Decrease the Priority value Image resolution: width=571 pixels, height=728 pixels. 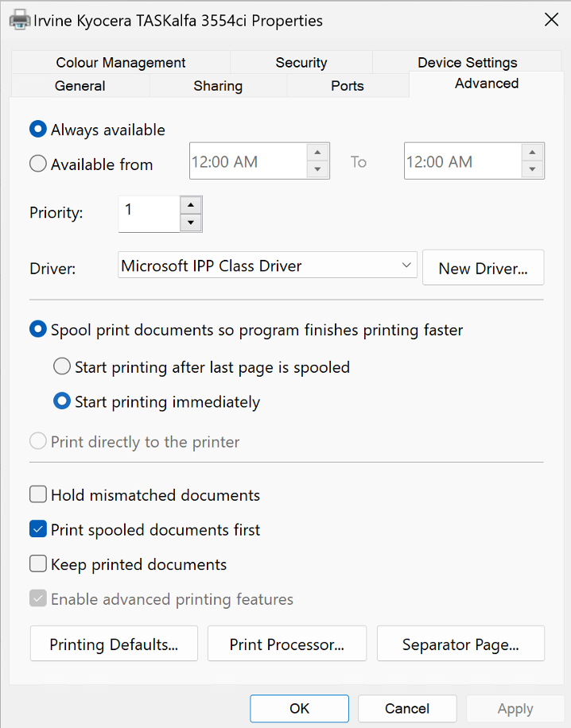click(191, 223)
